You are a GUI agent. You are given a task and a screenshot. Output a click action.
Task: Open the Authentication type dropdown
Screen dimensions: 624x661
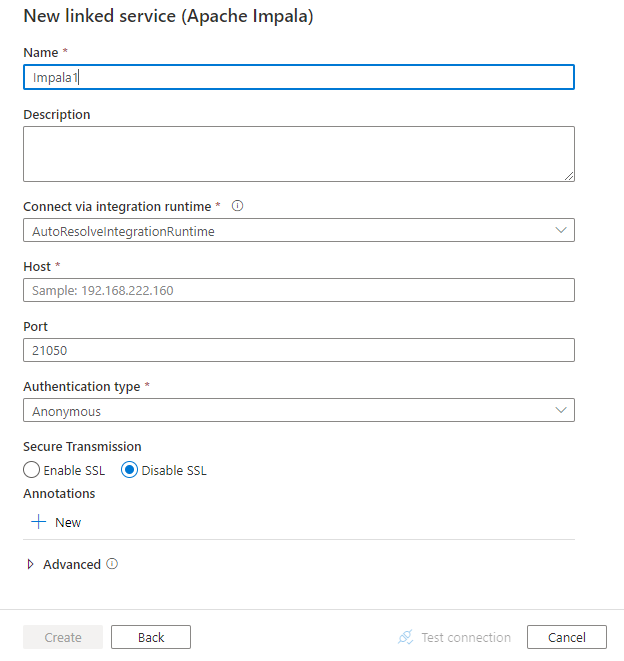tap(298, 411)
